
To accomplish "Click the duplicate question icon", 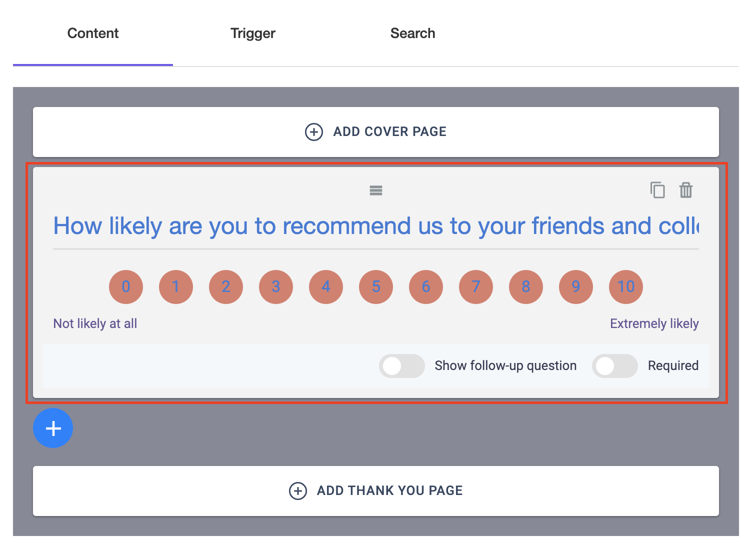I will (657, 190).
